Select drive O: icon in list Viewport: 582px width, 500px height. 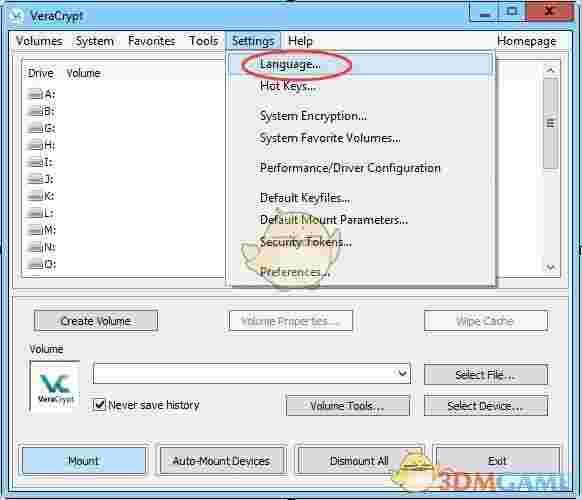35,264
